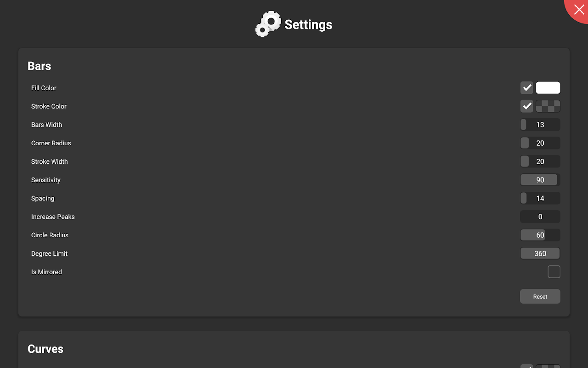Close settings with the red X button
Screen dimensions: 588x368
(578, 9)
